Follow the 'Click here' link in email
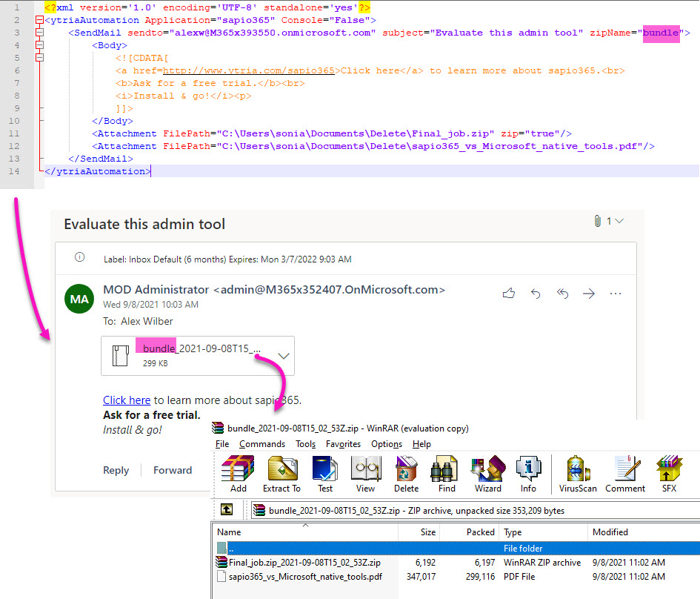Image resolution: width=700 pixels, height=599 pixels. tap(127, 400)
